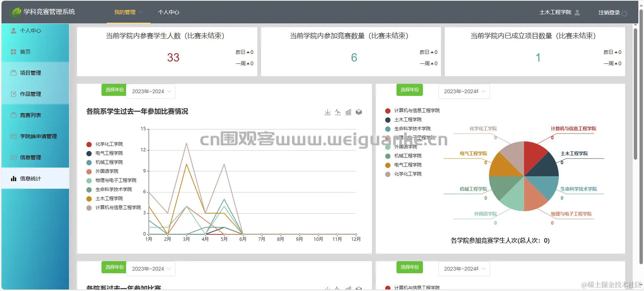Toggle 外国语学院 series in line chart legend
The image size is (644, 291).
[102, 171]
